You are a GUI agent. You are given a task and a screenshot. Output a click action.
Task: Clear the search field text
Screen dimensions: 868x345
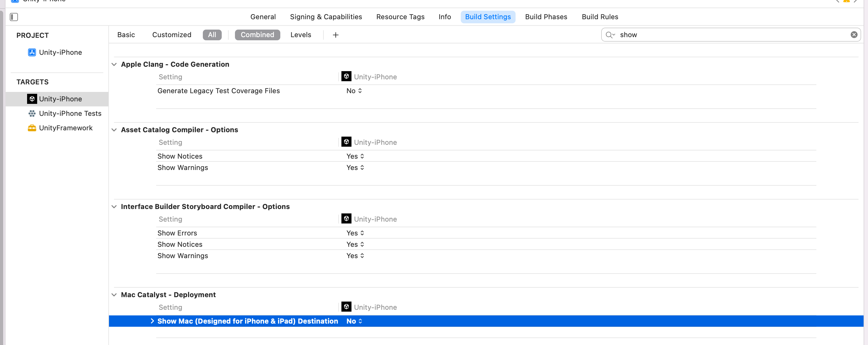click(x=854, y=35)
